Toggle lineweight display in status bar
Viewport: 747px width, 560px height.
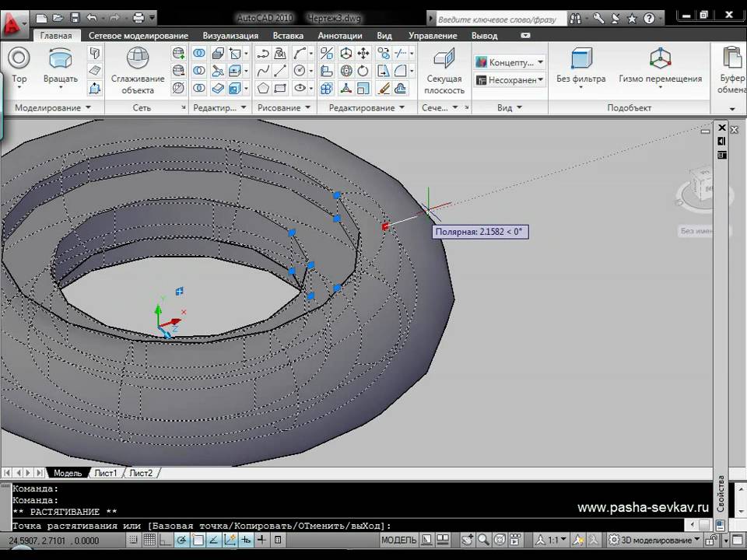[262, 540]
